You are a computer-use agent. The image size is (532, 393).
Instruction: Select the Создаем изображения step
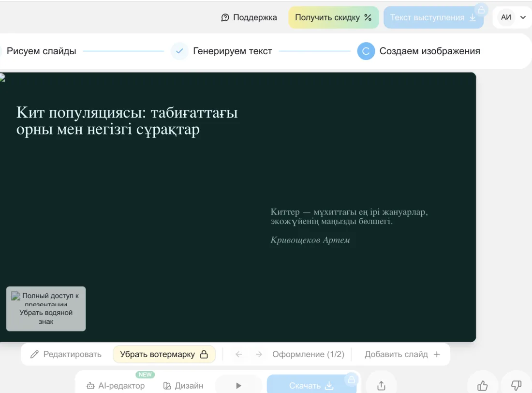(x=429, y=51)
